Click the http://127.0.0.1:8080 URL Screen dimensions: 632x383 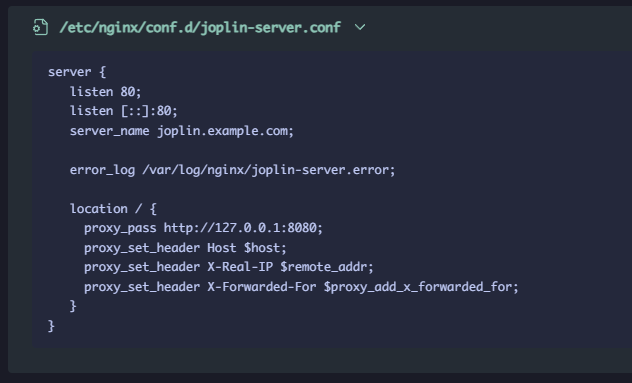240,228
